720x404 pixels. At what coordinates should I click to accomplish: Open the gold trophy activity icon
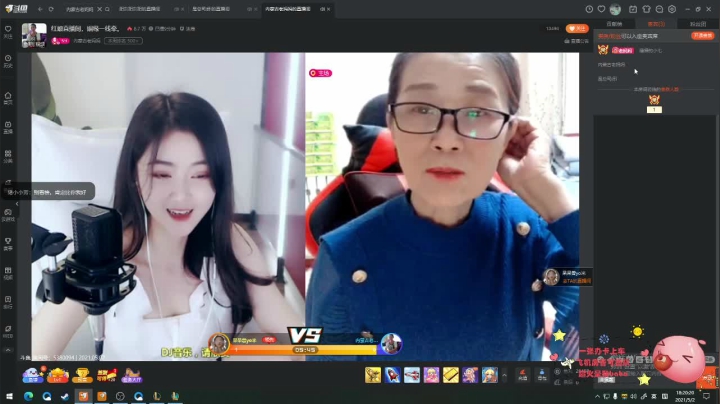click(x=82, y=375)
